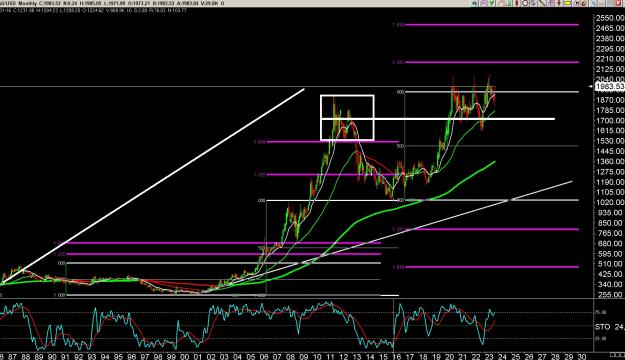Click the 935.00 price axis label
This screenshot has width=625, height=360.
610,212
